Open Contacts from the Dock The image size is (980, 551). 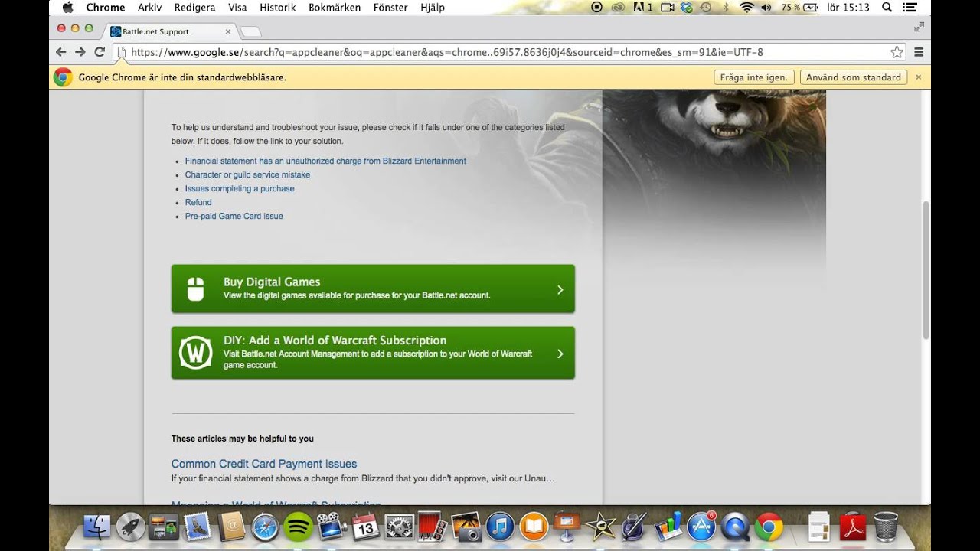tap(231, 527)
